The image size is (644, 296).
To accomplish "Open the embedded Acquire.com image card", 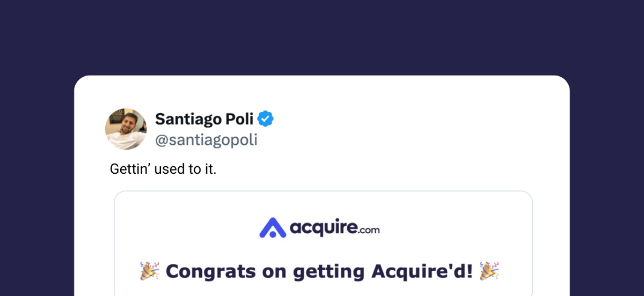I will [323, 243].
